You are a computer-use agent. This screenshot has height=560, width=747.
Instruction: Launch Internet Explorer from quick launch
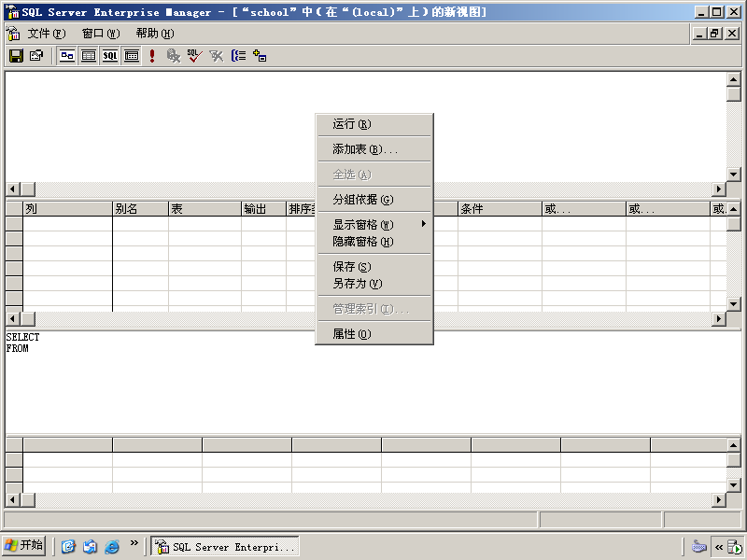pyautogui.click(x=112, y=546)
